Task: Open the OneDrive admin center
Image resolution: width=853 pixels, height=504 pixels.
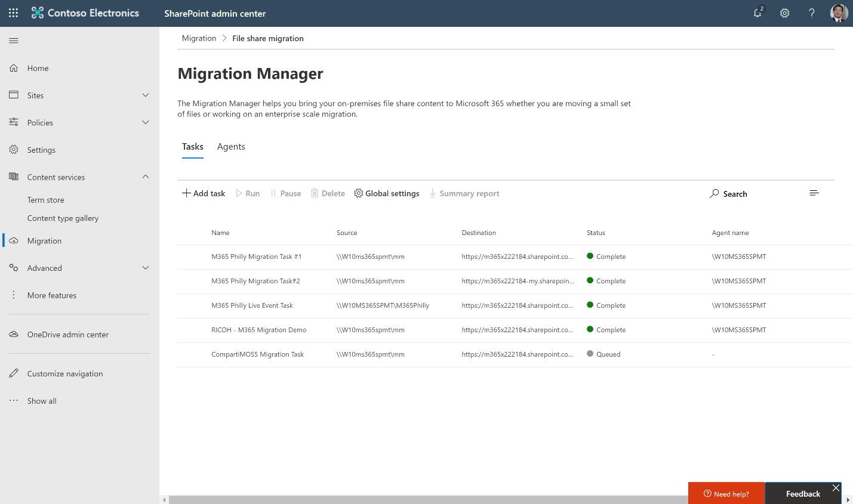Action: pos(67,334)
